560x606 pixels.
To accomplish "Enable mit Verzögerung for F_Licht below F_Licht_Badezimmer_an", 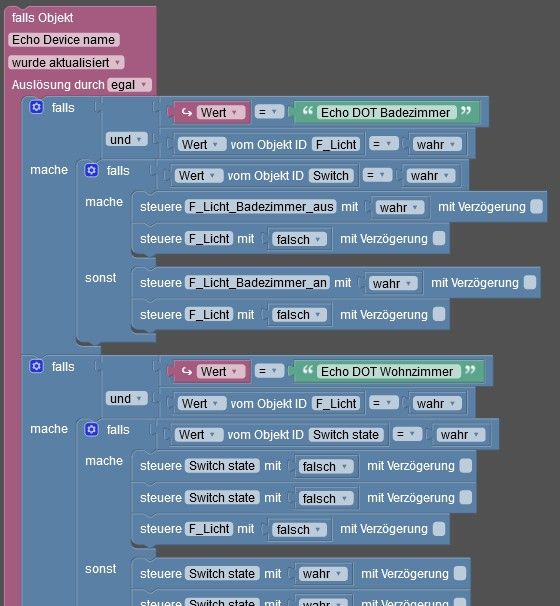I will click(439, 314).
